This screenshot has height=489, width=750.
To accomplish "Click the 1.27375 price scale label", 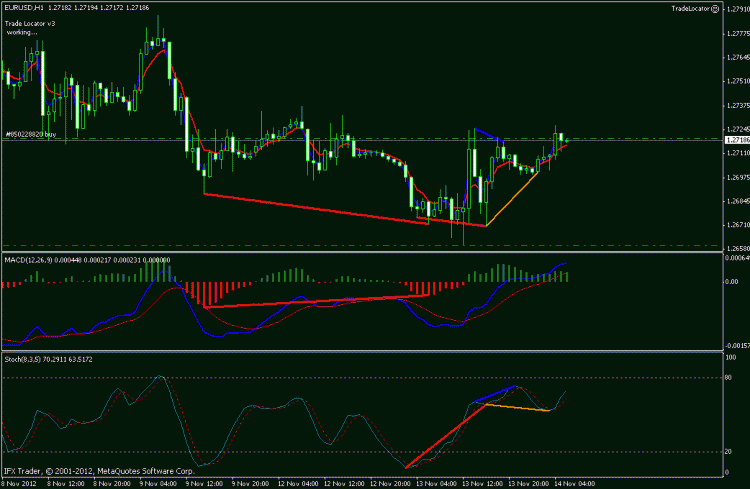I will click(x=738, y=105).
